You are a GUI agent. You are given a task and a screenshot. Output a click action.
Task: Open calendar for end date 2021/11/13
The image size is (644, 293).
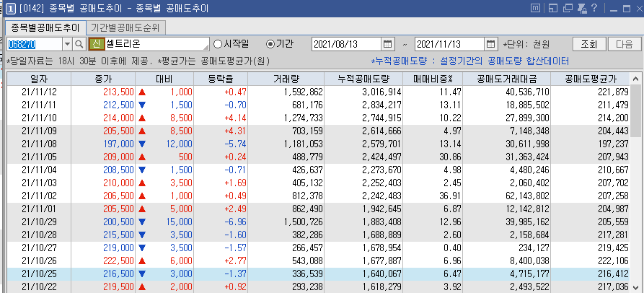(x=490, y=44)
